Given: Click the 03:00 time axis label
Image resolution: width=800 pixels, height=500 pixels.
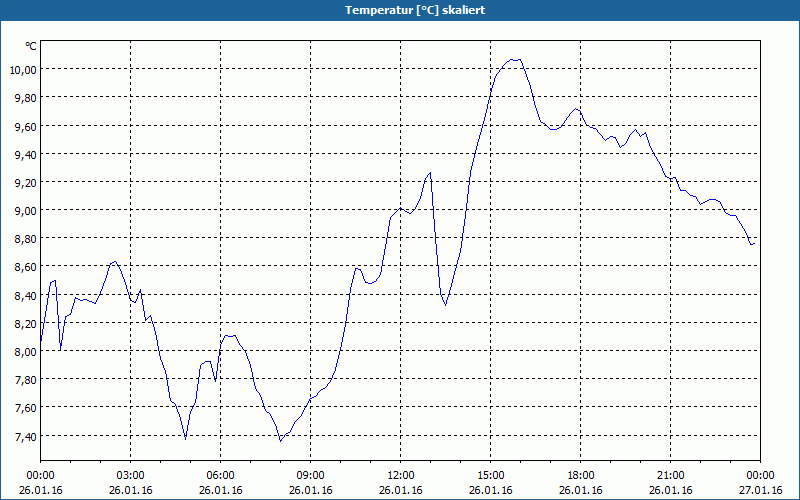Looking at the screenshot, I should click(131, 475).
